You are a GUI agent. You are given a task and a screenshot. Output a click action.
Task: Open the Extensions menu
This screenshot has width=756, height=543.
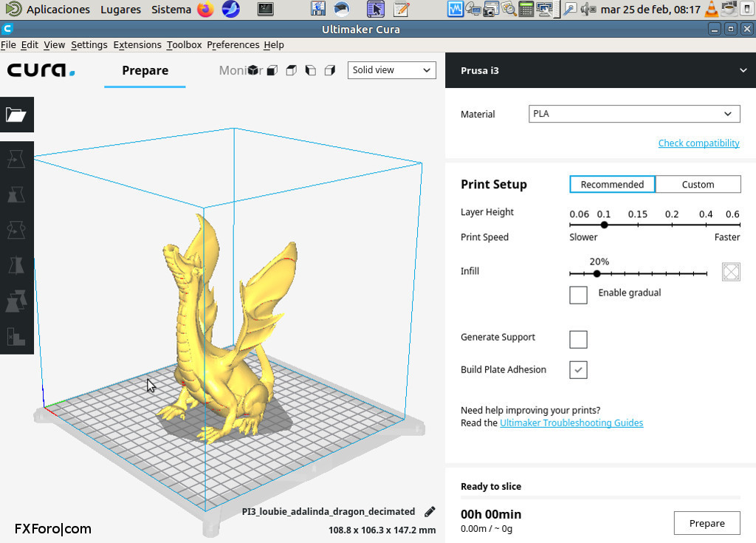(137, 44)
